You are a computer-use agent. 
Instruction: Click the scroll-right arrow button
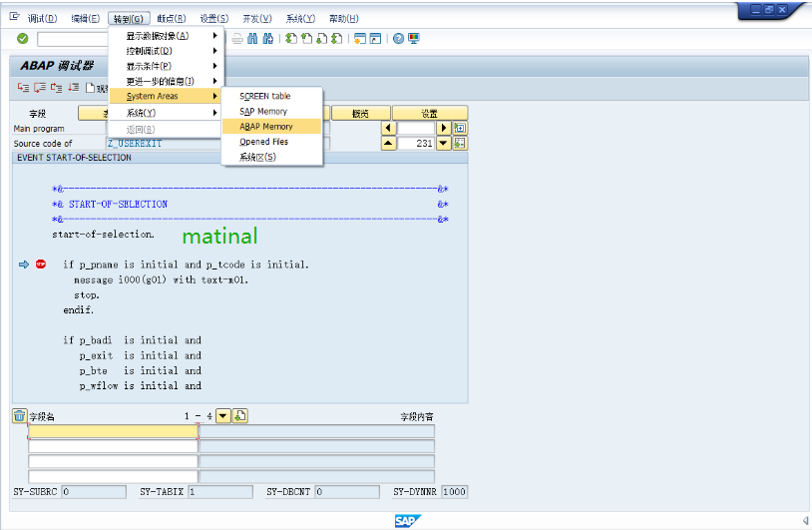click(x=443, y=128)
